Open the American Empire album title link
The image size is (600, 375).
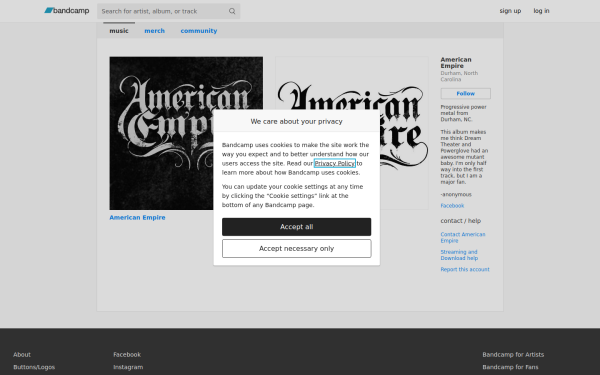[x=137, y=217]
